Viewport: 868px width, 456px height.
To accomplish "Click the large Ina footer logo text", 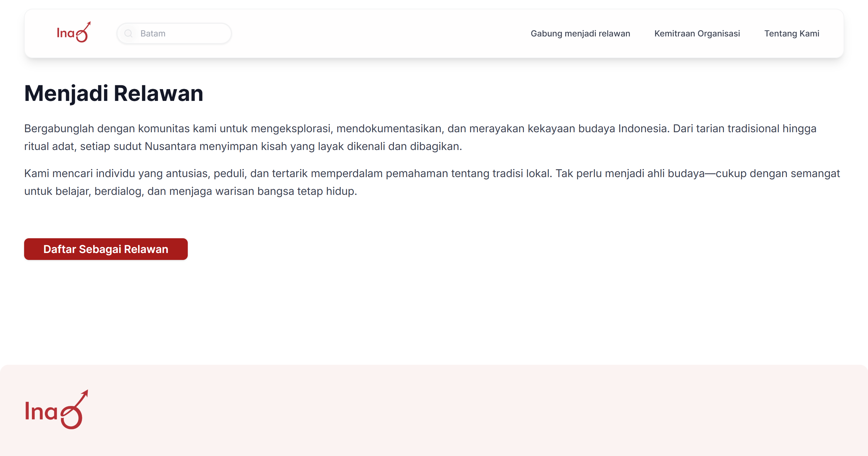I will tap(42, 411).
